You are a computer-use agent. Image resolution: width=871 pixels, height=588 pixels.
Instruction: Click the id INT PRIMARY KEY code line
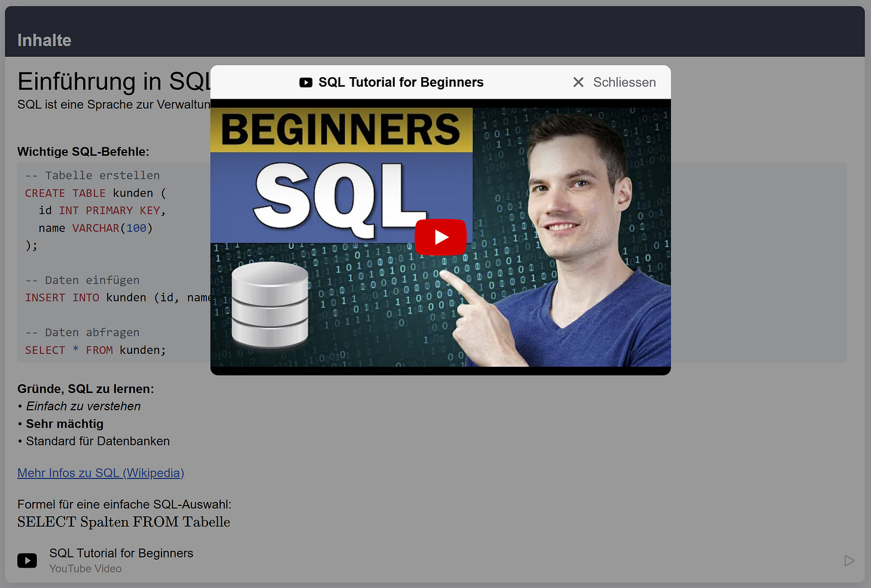coord(102,211)
